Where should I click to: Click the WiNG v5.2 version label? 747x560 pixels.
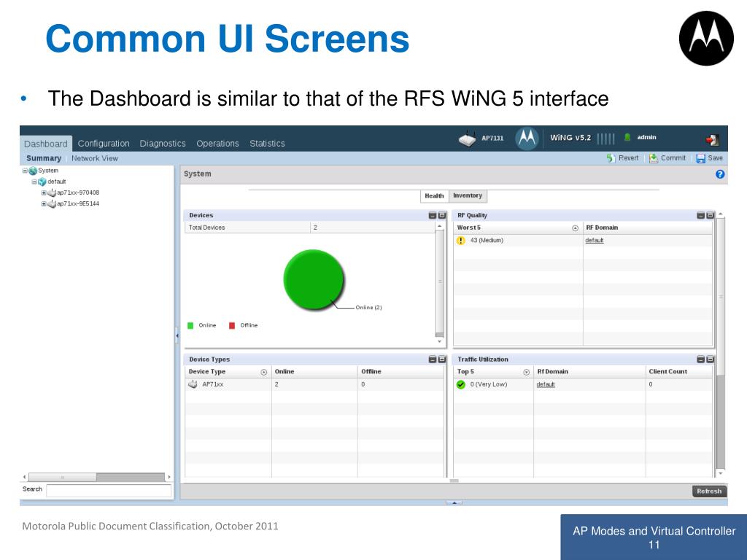point(570,138)
